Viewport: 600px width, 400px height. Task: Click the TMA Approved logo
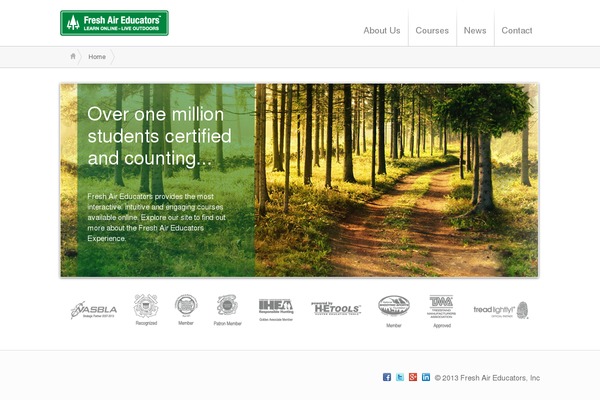click(442, 311)
